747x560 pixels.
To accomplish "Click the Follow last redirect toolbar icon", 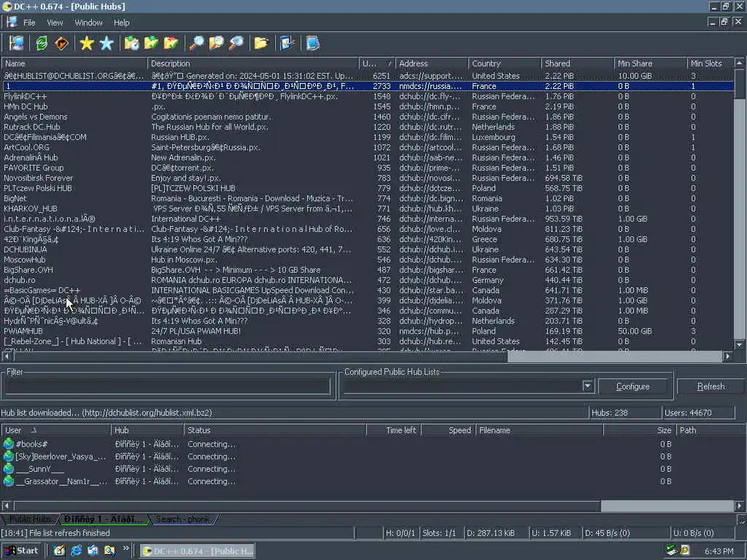I will (61, 43).
